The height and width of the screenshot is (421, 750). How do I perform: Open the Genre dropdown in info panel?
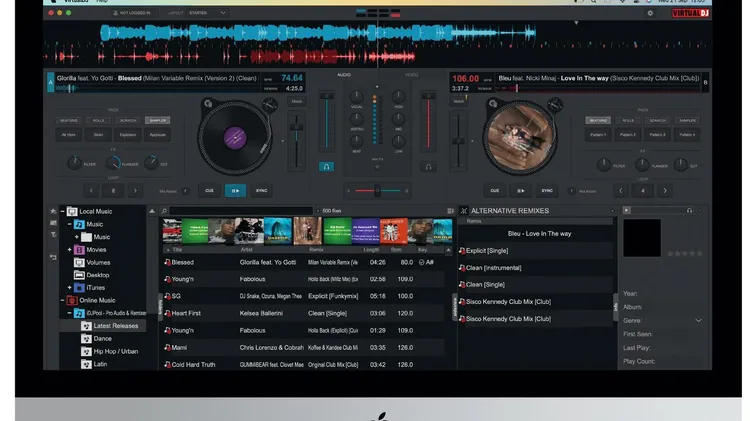[698, 321]
